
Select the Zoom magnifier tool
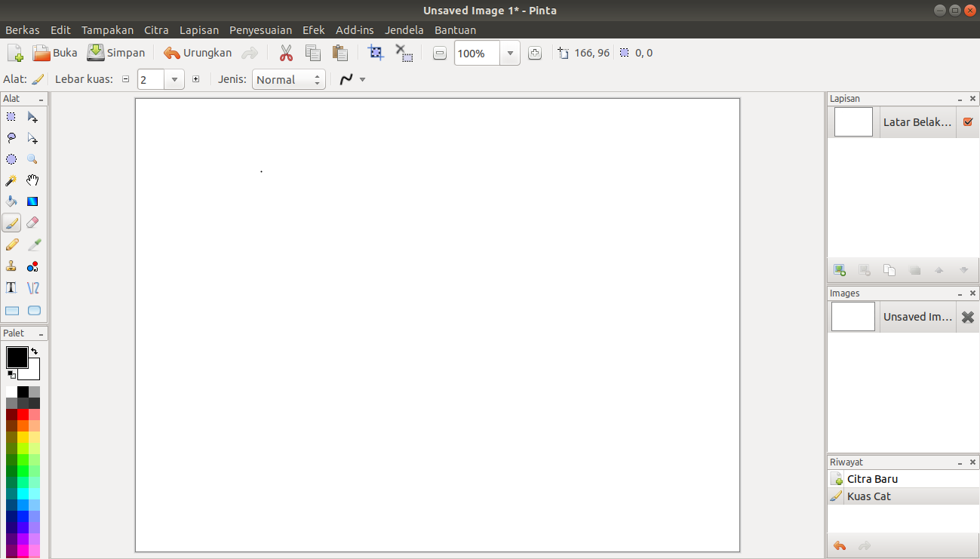(x=33, y=159)
